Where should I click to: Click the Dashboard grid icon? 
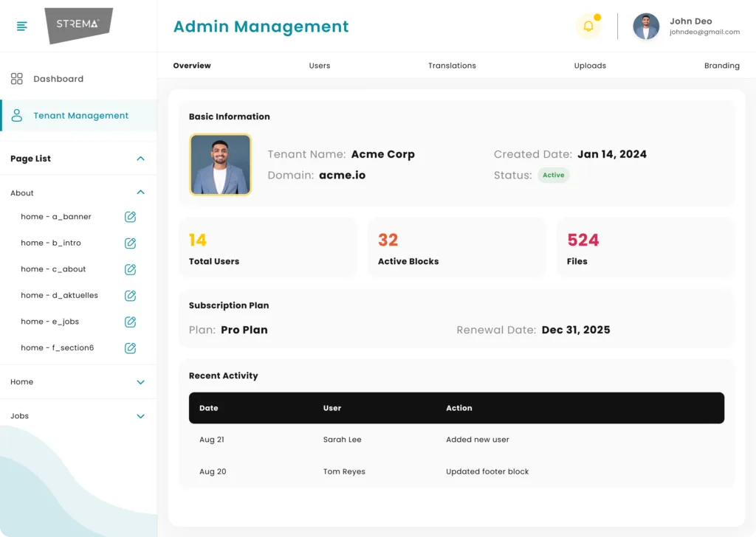(17, 78)
